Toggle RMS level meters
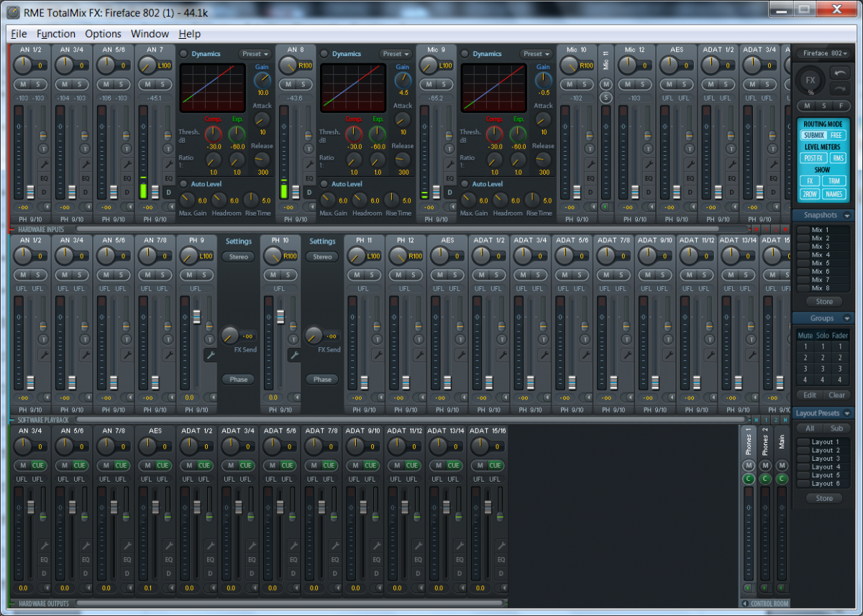The width and height of the screenshot is (863, 616). [838, 158]
